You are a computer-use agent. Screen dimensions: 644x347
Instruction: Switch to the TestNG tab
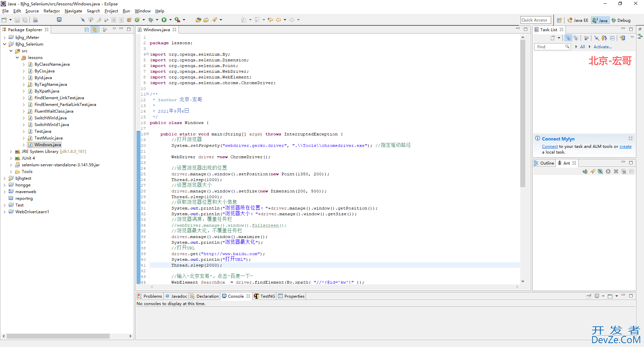[x=264, y=296]
